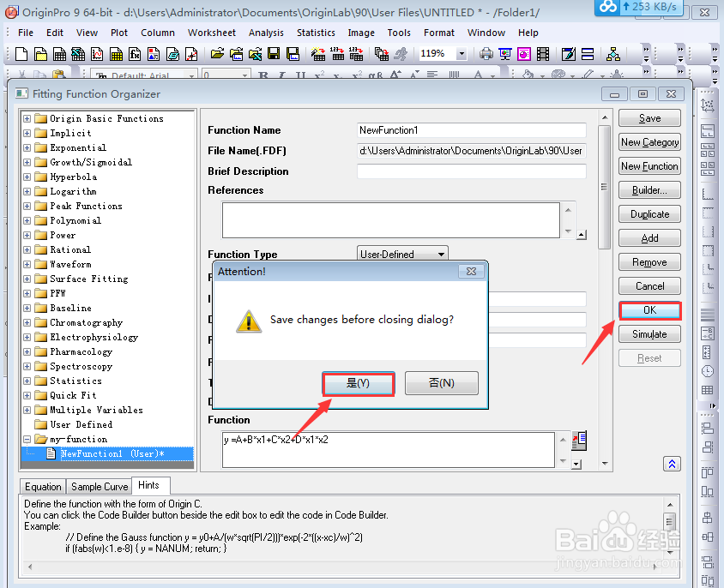The image size is (724, 588).
Task: Click the Slide Show toolbar icon
Action: (x=505, y=54)
